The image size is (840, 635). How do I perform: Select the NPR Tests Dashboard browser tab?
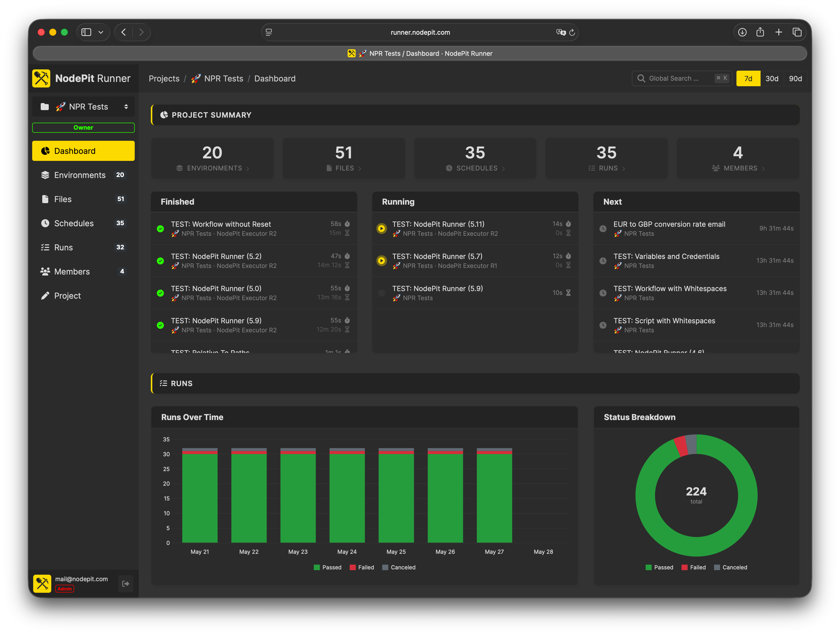pos(420,54)
